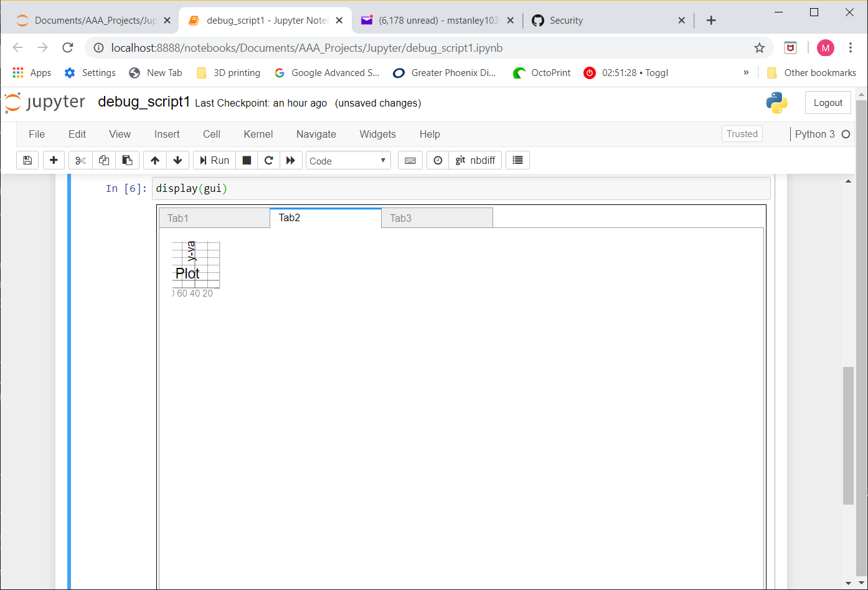Click the Logout button
This screenshot has height=590, width=868.
click(828, 102)
